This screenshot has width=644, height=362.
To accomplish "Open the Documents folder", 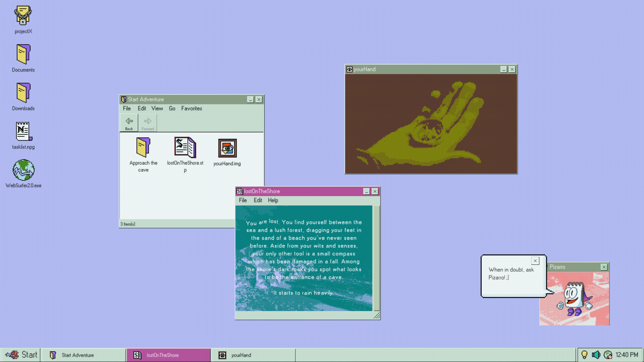I will tap(23, 54).
